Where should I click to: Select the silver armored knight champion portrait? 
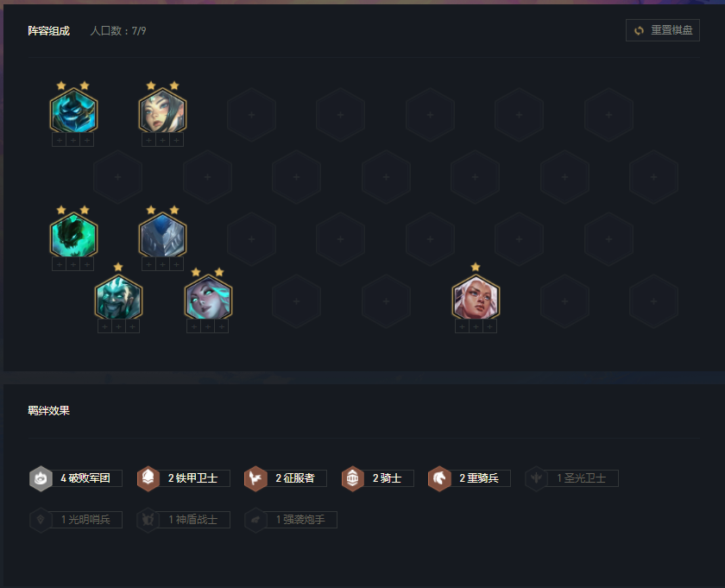[163, 236]
